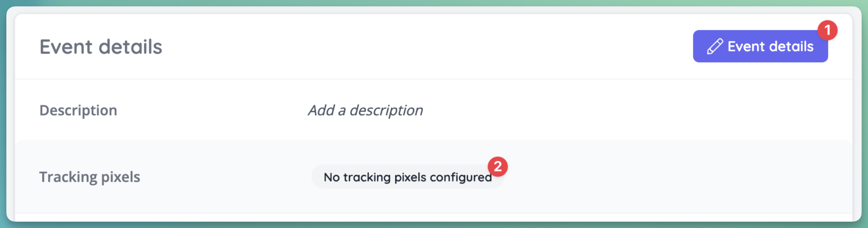Click the word pixels in the row label
Image resolution: width=868 pixels, height=228 pixels.
[120, 177]
